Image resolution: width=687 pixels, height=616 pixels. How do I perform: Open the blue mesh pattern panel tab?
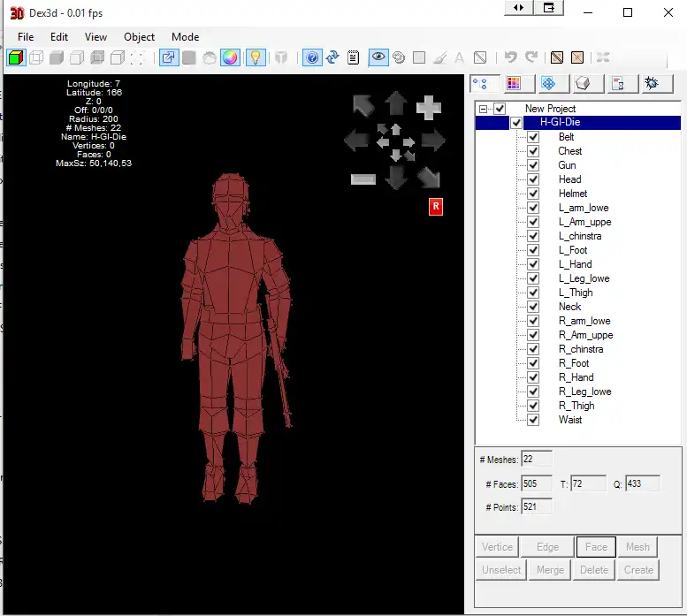(554, 83)
